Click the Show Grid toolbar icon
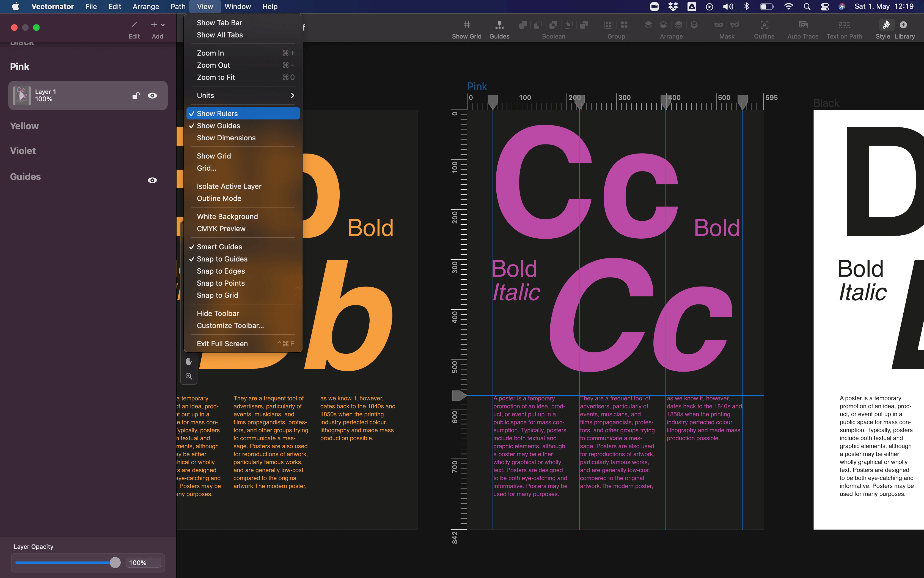This screenshot has width=924, height=578. [x=467, y=25]
